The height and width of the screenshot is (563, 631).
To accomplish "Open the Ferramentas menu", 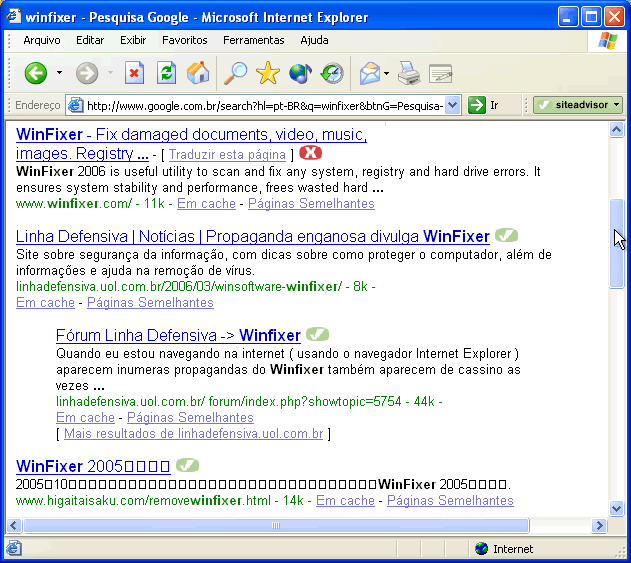I will (253, 40).
